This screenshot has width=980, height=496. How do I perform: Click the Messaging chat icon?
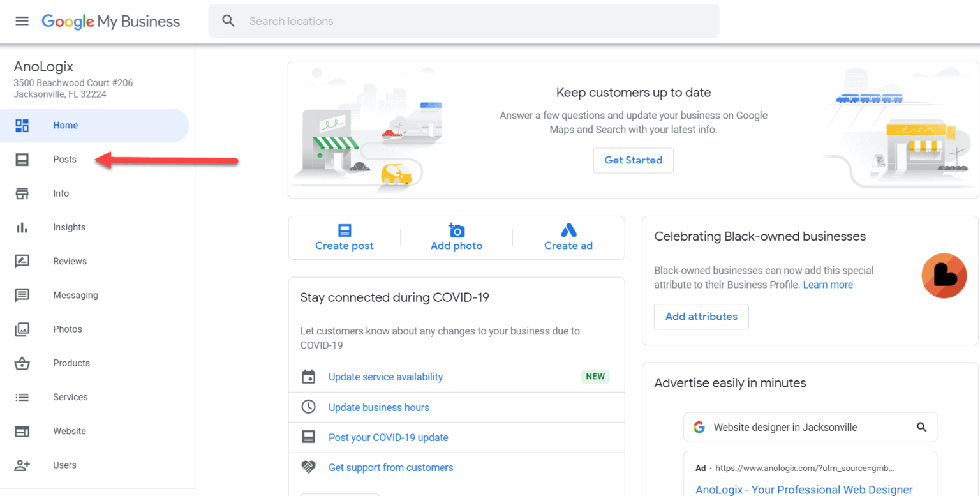click(x=22, y=295)
